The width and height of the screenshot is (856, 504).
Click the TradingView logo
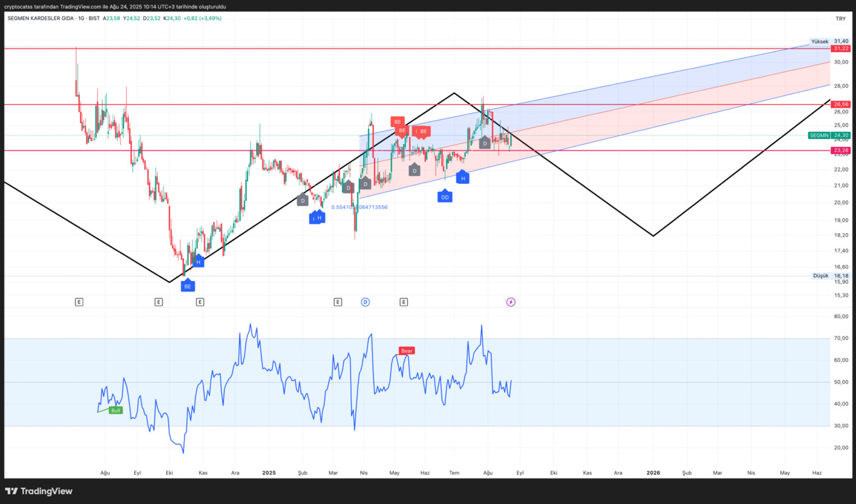click(39, 491)
